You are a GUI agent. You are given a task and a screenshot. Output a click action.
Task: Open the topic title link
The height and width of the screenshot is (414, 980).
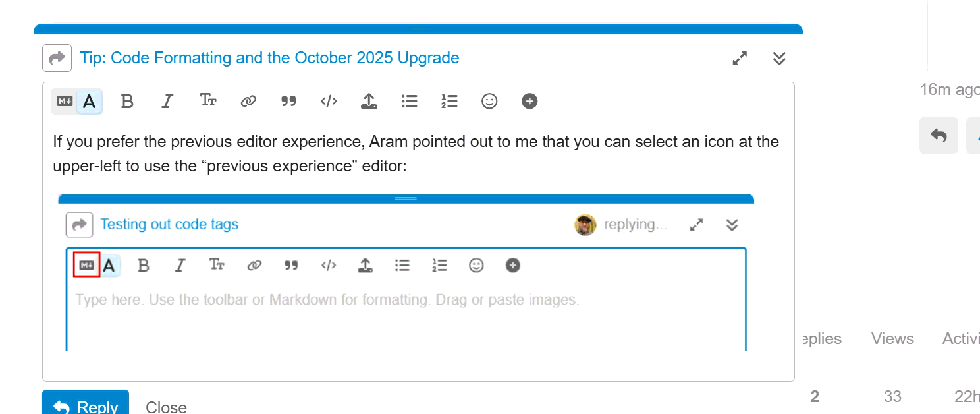(x=269, y=58)
